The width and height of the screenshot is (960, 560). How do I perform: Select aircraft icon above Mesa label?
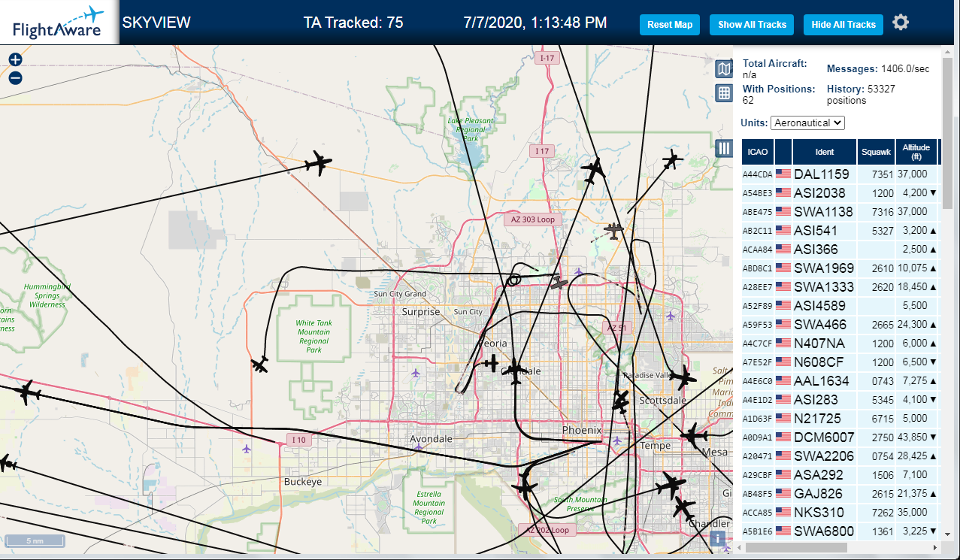[692, 434]
